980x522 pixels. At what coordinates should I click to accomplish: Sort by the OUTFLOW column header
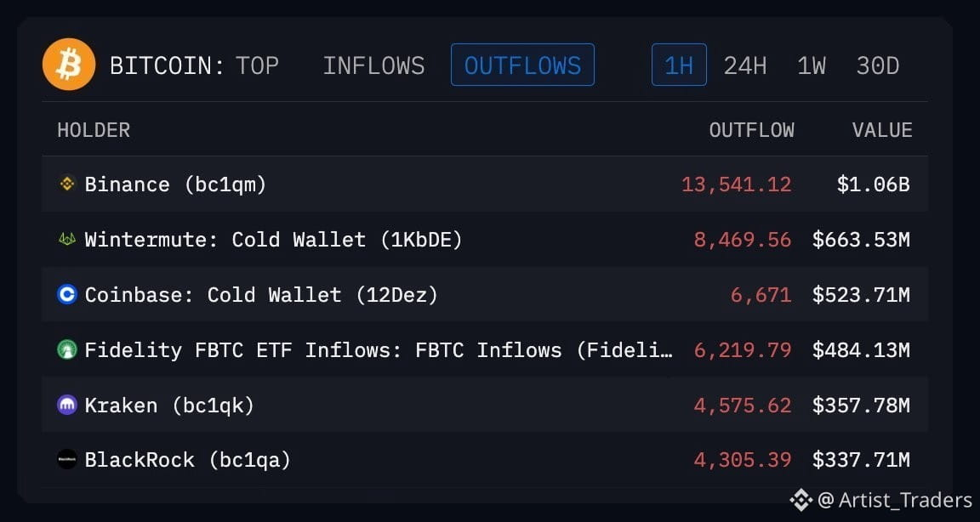point(752,130)
